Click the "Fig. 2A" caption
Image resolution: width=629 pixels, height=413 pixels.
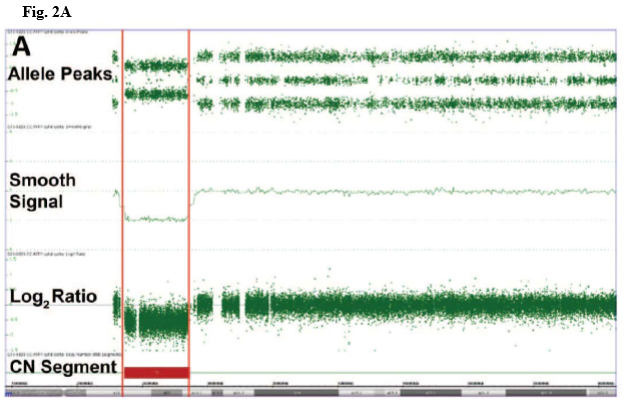pos(47,12)
